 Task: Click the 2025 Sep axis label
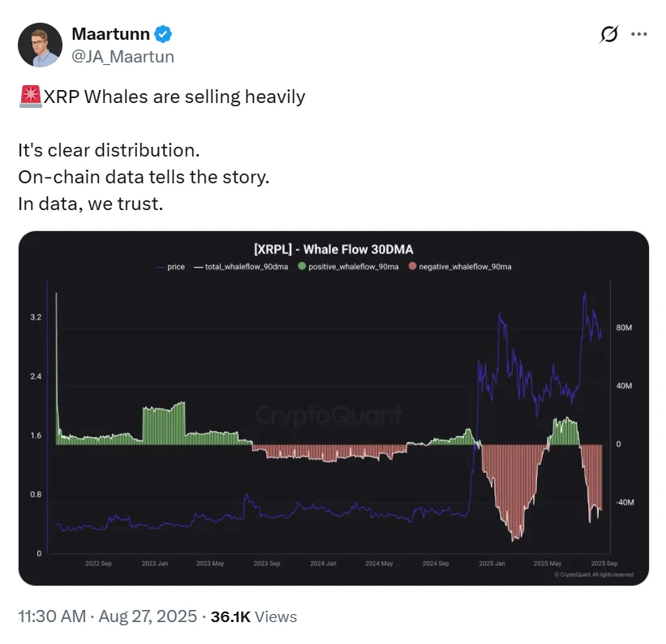pos(604,561)
